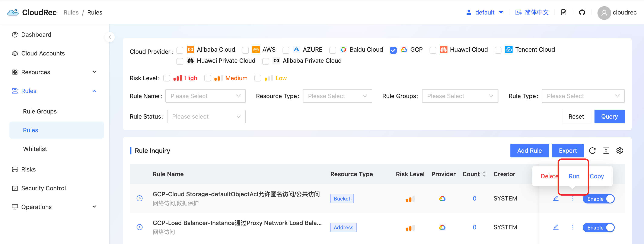
Task: Open the Rule Status dropdown
Action: 206,116
